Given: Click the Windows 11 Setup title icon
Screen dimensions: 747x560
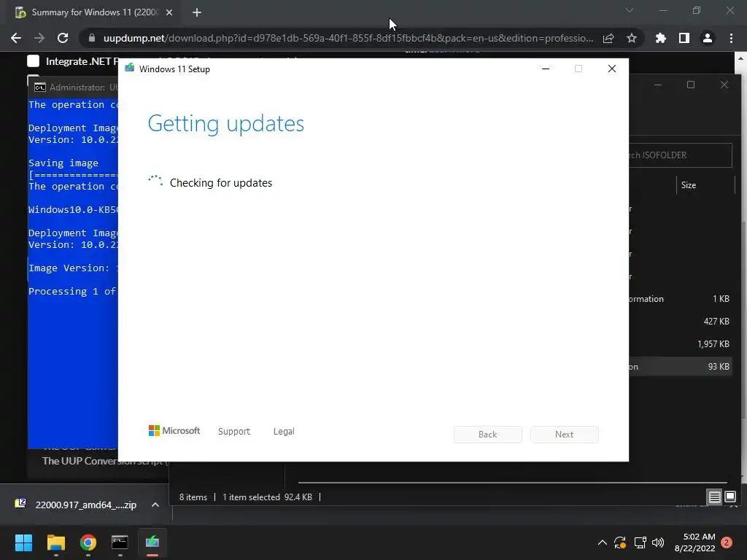Looking at the screenshot, I should [129, 68].
